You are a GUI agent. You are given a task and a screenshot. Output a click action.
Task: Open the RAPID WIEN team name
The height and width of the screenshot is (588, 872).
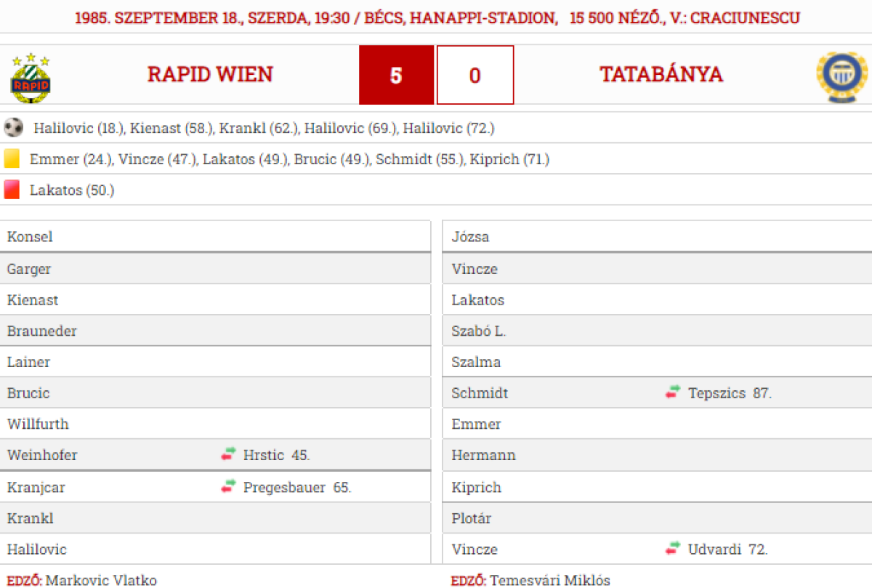click(210, 75)
